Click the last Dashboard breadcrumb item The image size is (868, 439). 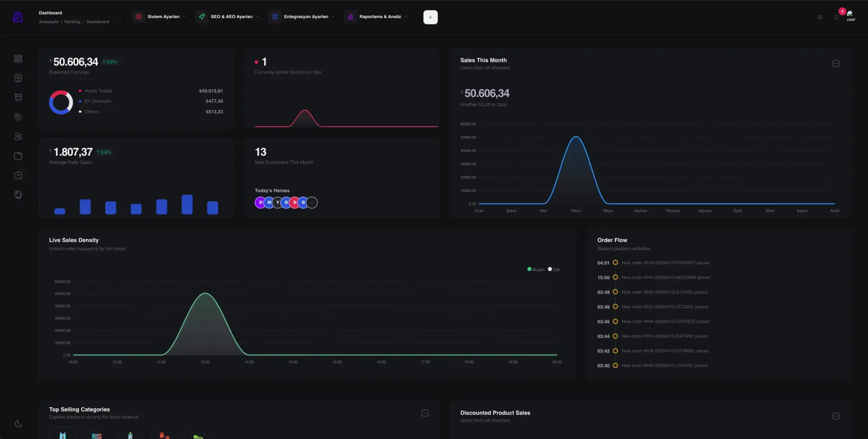pos(98,22)
